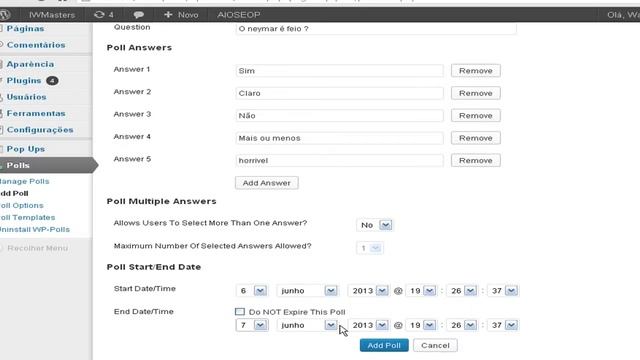
Task: Open the end time second dropdown
Action: [x=503, y=325]
